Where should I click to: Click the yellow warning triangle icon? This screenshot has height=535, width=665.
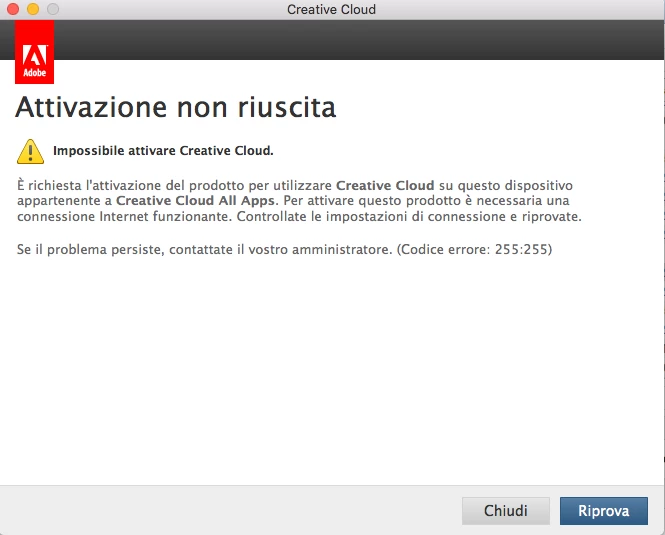pos(30,151)
